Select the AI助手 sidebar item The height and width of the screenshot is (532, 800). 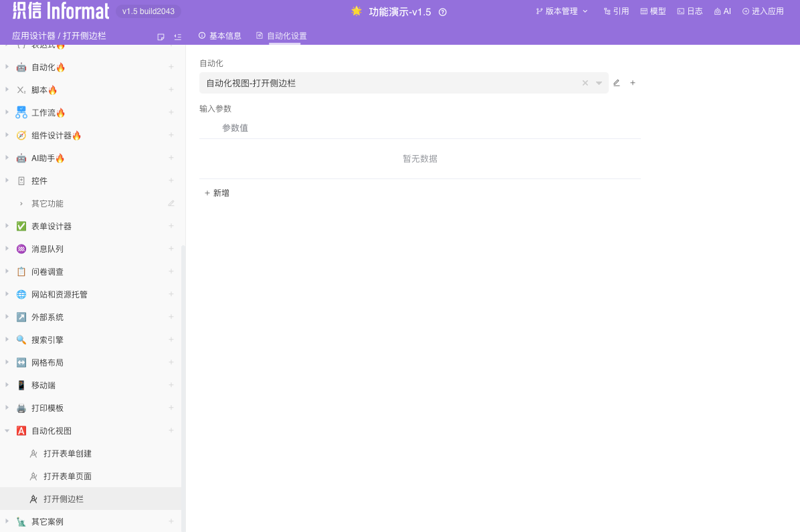tap(46, 158)
